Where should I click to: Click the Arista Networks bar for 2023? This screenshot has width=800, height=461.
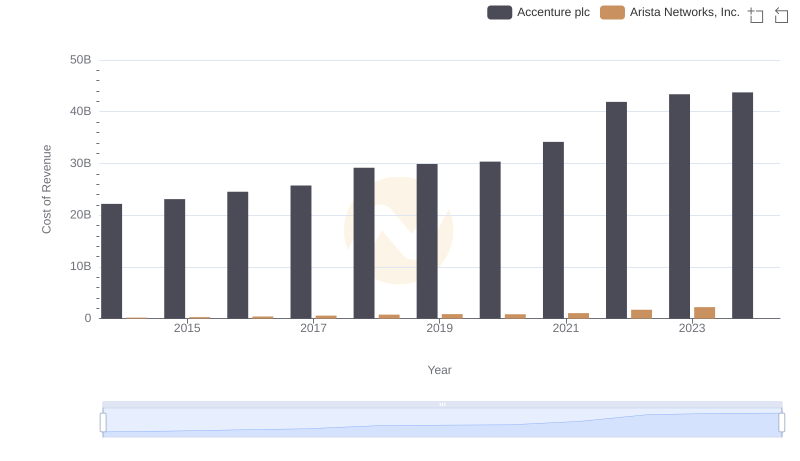point(705,313)
